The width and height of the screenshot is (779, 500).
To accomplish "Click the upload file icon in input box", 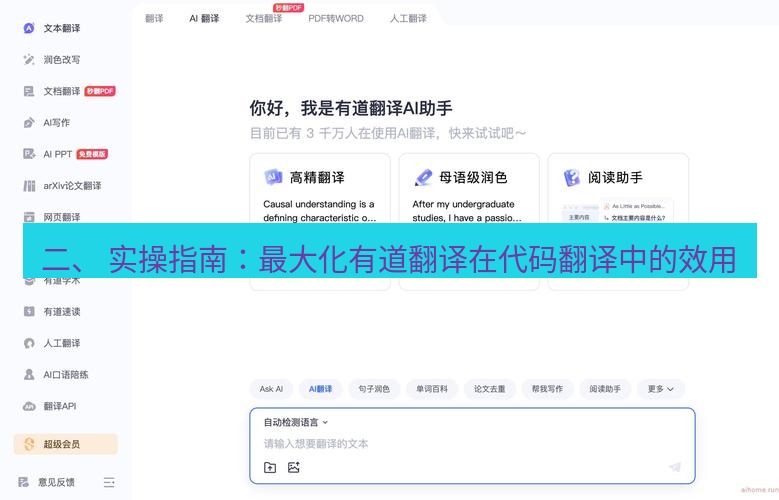I will coord(270,467).
